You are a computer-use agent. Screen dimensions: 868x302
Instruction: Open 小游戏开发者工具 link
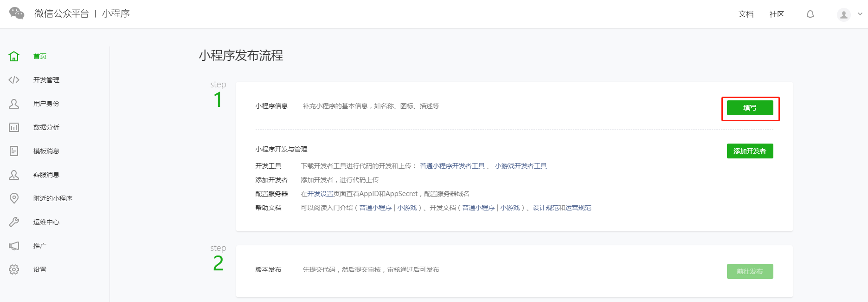(x=521, y=166)
